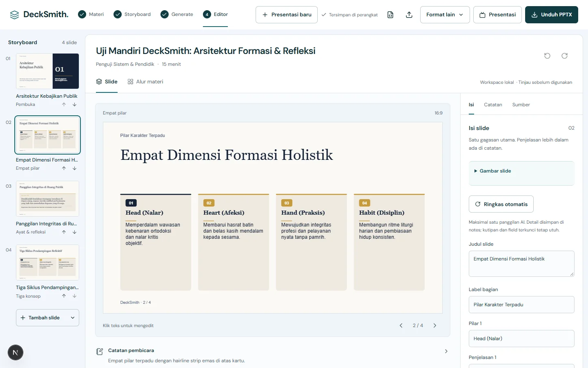Click the file code icon beside Tersimpan
Viewport: 588px width, 368px height.
(390, 15)
